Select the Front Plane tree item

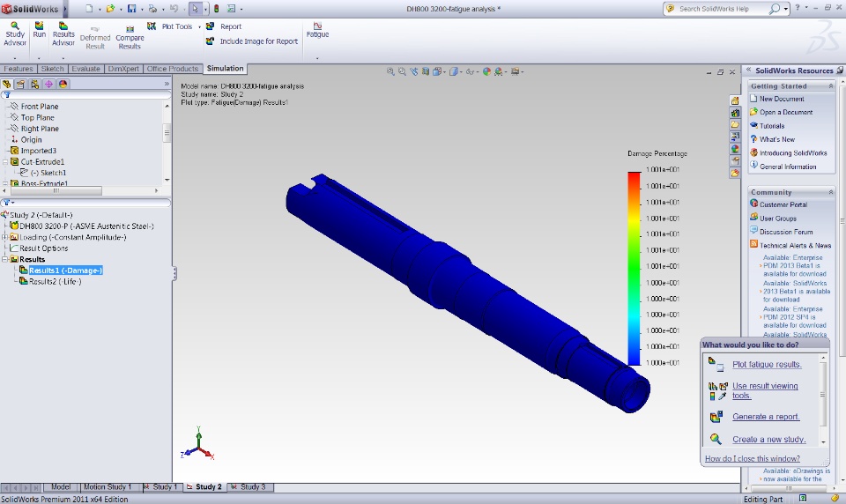pos(40,107)
